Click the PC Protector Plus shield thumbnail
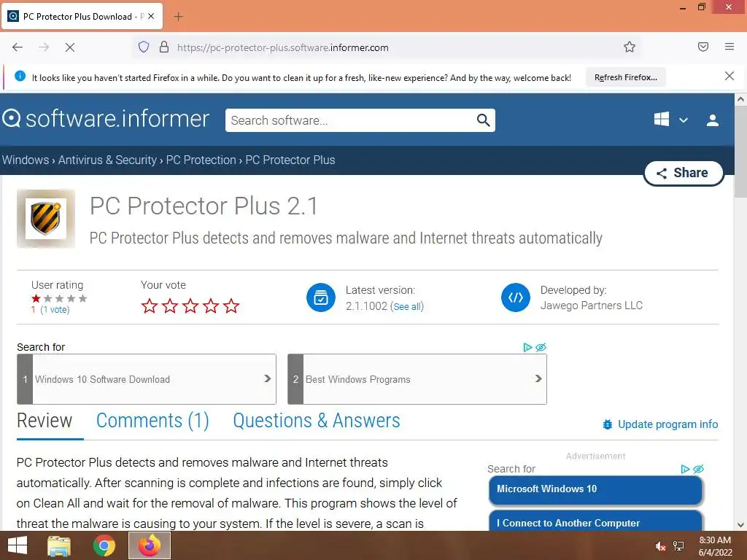747x560 pixels. pyautogui.click(x=46, y=219)
